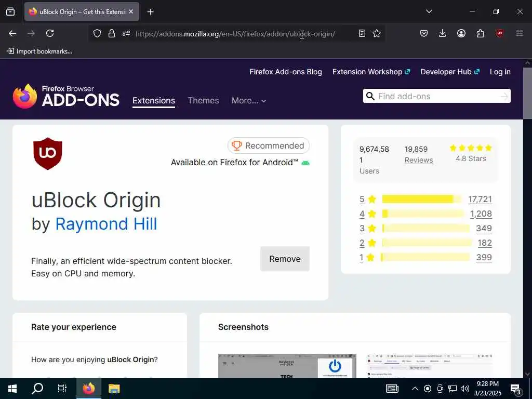Open the network tray icon

(x=453, y=389)
